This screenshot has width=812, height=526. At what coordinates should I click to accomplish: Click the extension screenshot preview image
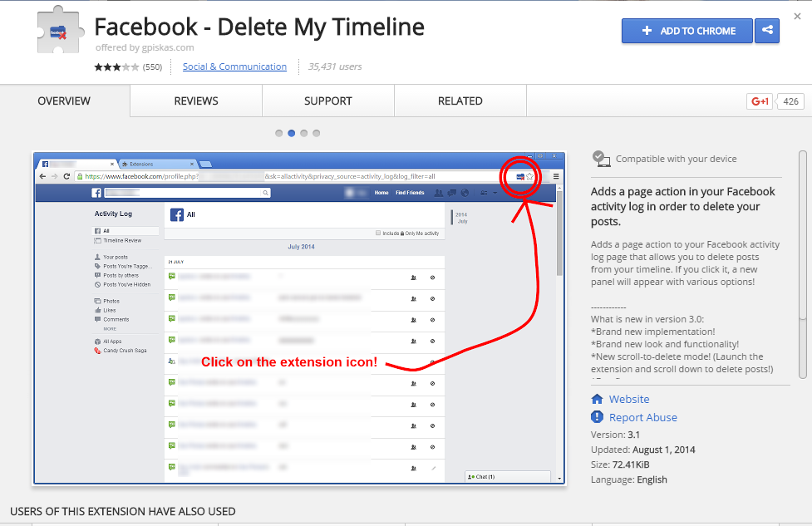tap(299, 317)
